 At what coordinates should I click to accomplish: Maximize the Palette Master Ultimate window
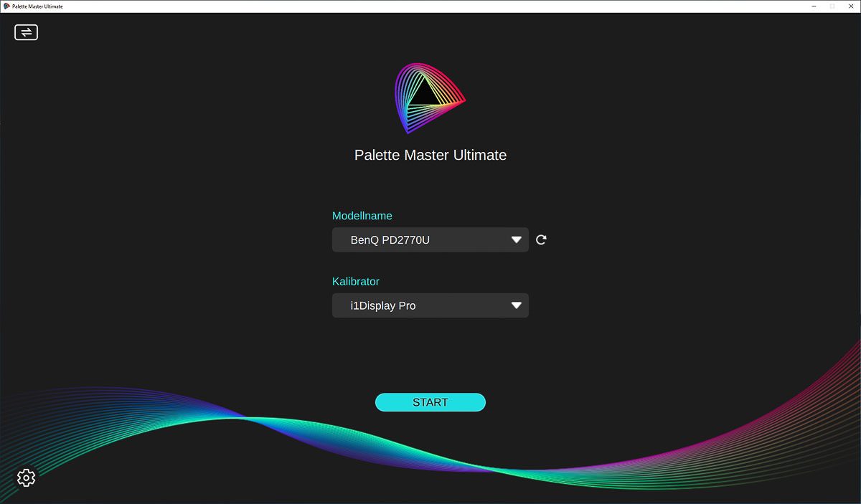click(x=832, y=6)
